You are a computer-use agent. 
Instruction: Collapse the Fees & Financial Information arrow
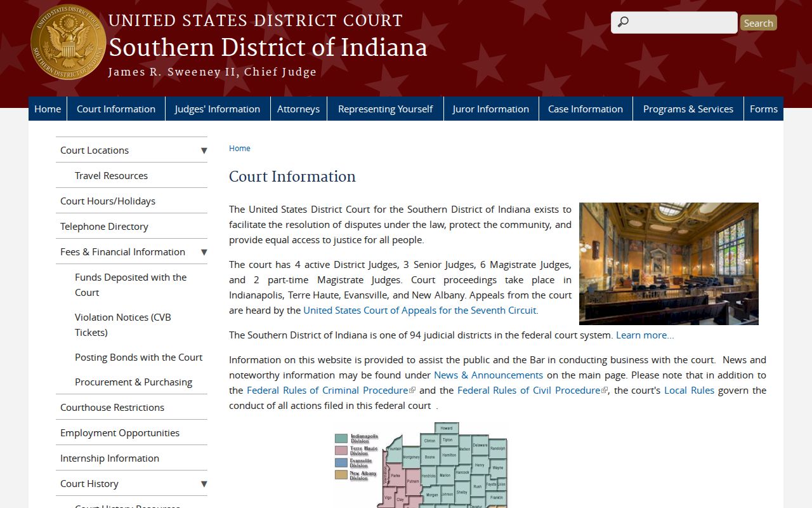coord(204,252)
